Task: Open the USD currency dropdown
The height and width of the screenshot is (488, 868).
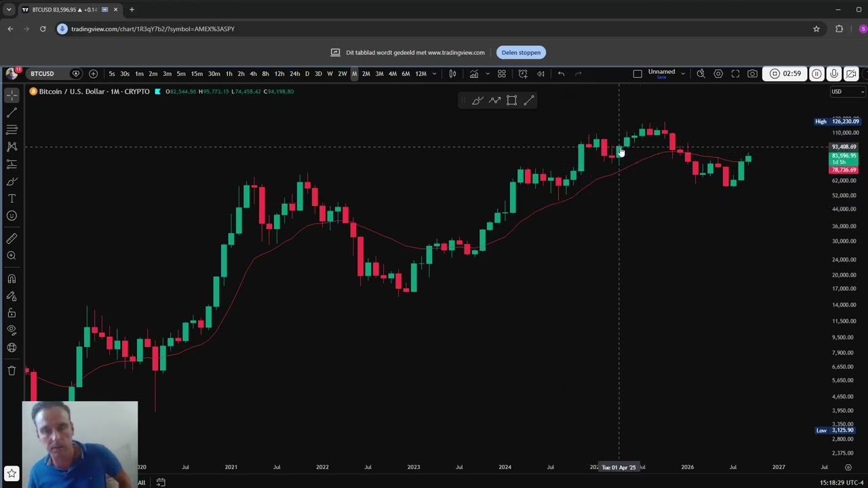Action: pos(848,91)
